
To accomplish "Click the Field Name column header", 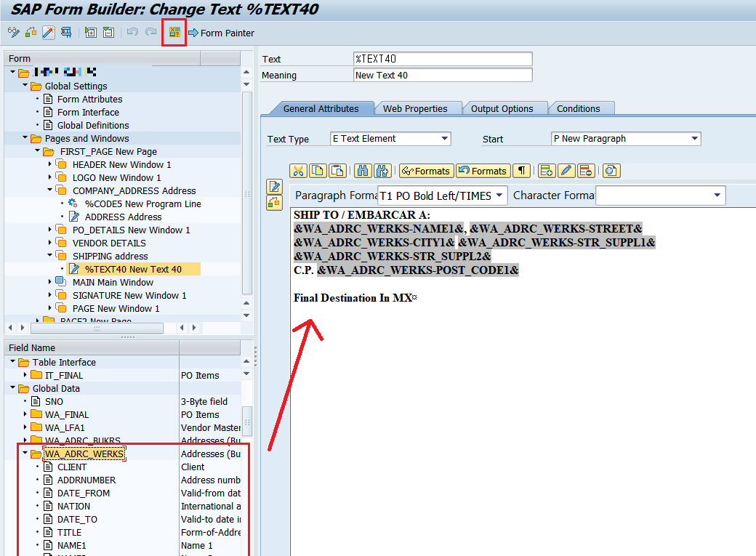I will pyautogui.click(x=92, y=347).
